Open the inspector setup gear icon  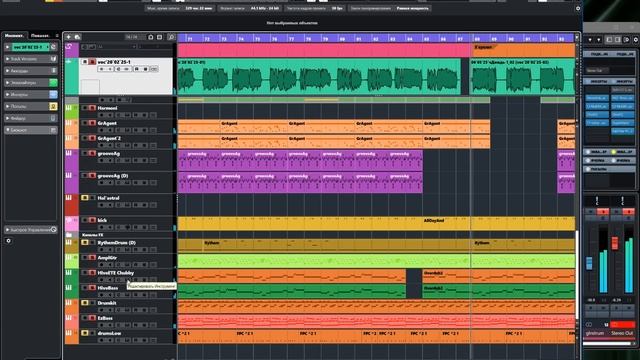tap(9, 241)
